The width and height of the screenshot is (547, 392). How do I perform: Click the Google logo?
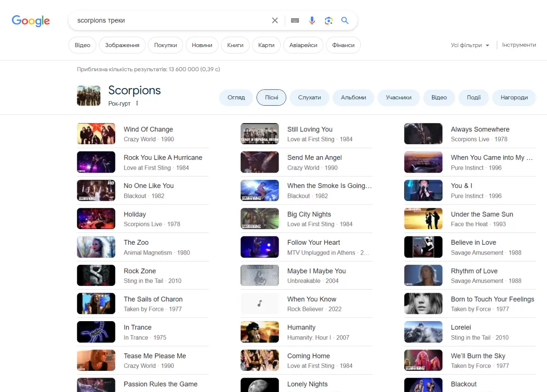tap(31, 21)
